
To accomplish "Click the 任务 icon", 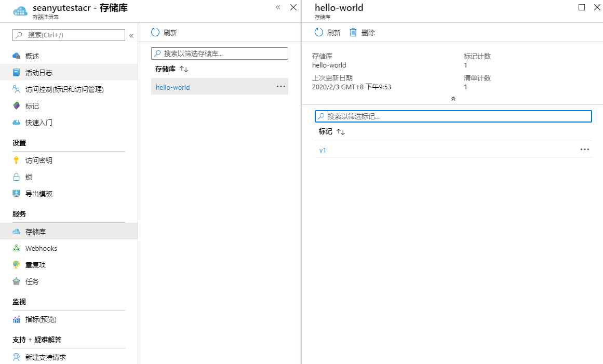I will (x=16, y=281).
